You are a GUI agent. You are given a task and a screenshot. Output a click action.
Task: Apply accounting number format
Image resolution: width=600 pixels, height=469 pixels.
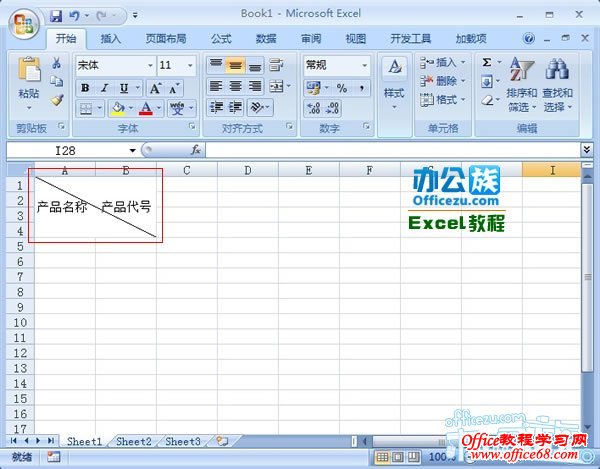pyautogui.click(x=313, y=88)
